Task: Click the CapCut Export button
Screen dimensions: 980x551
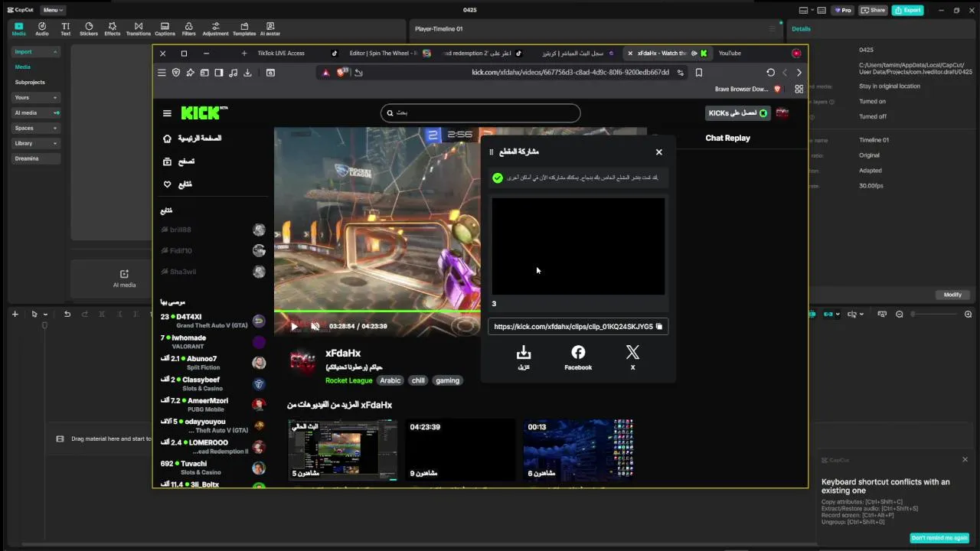Action: pyautogui.click(x=907, y=10)
